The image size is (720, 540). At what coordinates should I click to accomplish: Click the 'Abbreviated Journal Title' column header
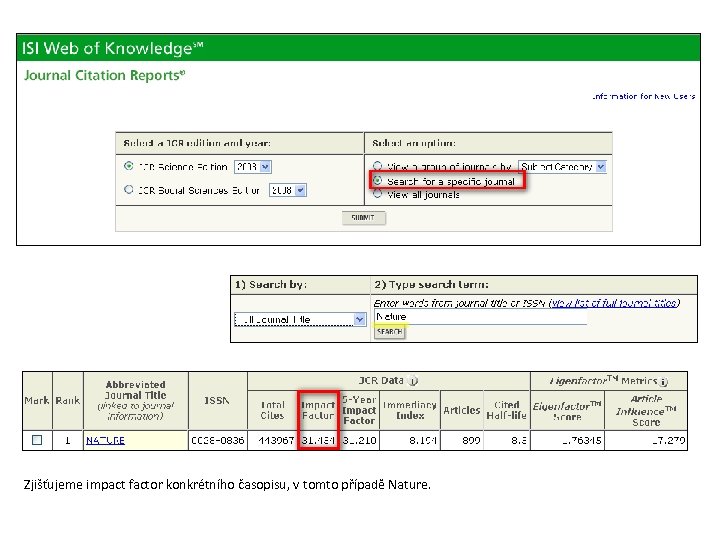(135, 400)
